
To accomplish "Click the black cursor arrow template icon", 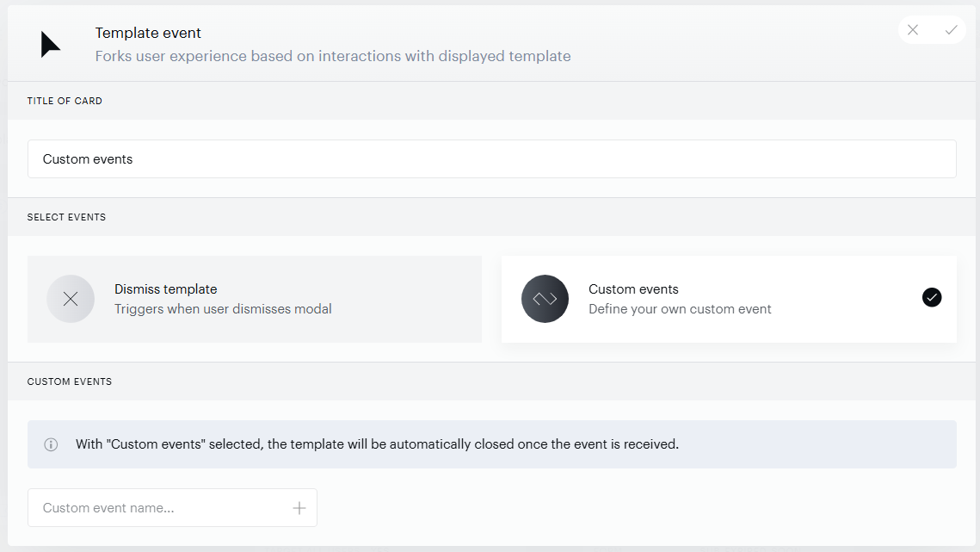I will coord(50,45).
